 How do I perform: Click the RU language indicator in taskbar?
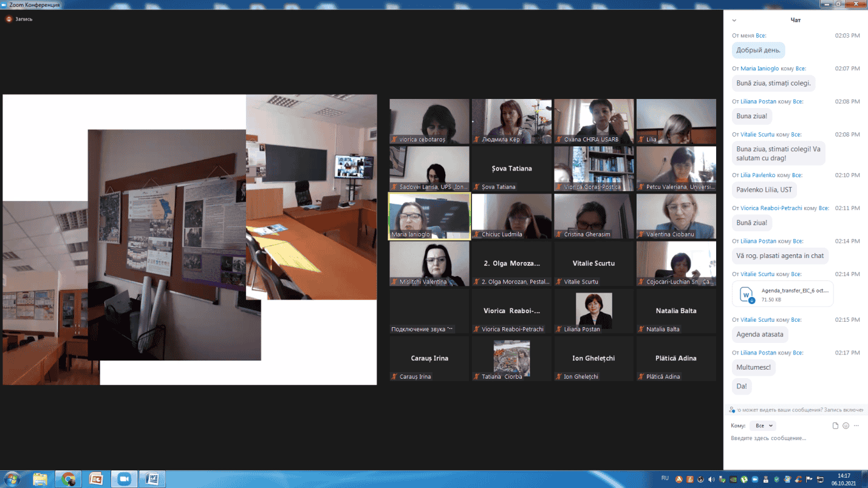pyautogui.click(x=665, y=478)
